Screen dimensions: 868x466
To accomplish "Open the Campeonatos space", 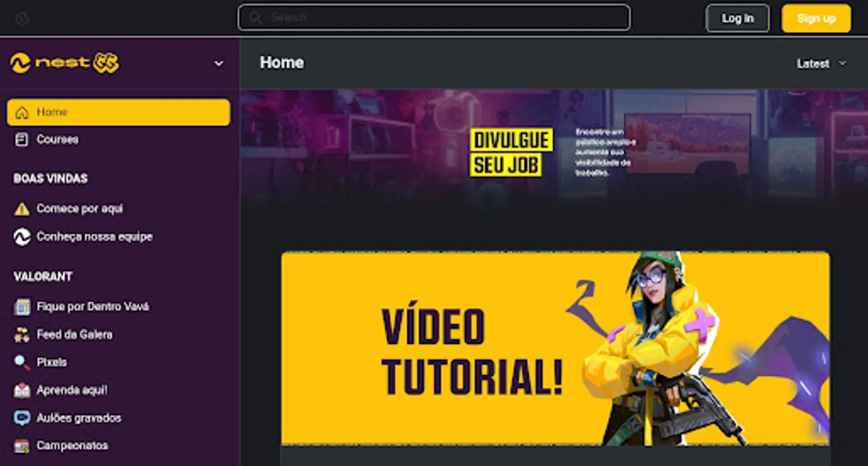I will click(x=119, y=446).
